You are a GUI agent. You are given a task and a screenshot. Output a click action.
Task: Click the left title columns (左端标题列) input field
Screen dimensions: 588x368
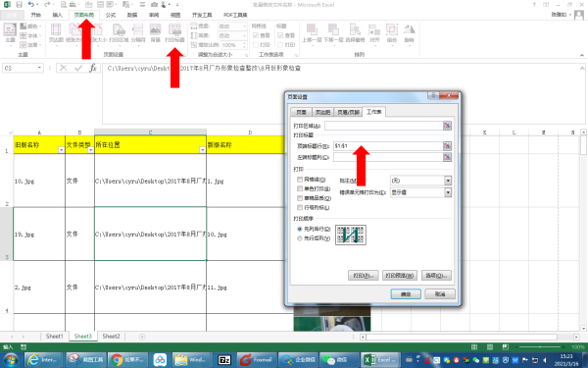[388, 157]
